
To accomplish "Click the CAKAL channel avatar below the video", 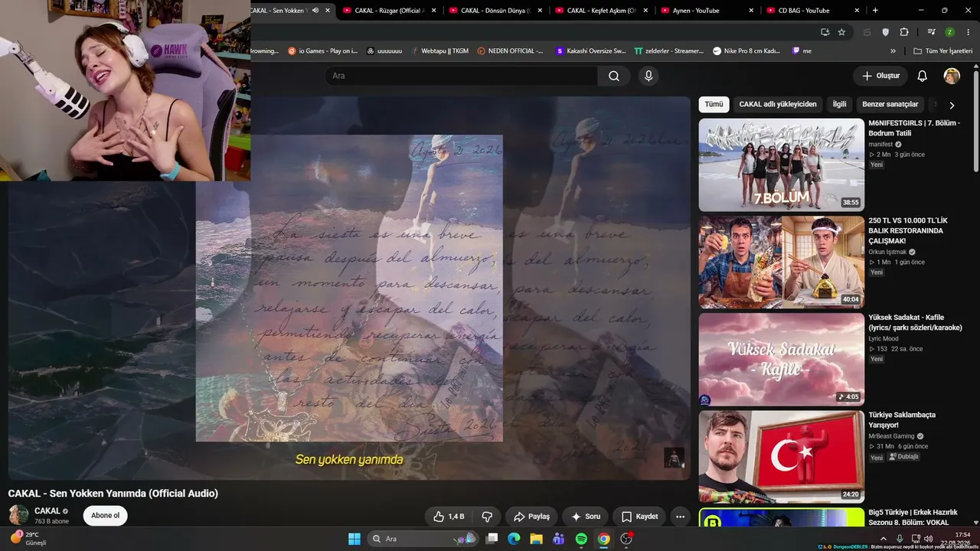I will (x=18, y=515).
